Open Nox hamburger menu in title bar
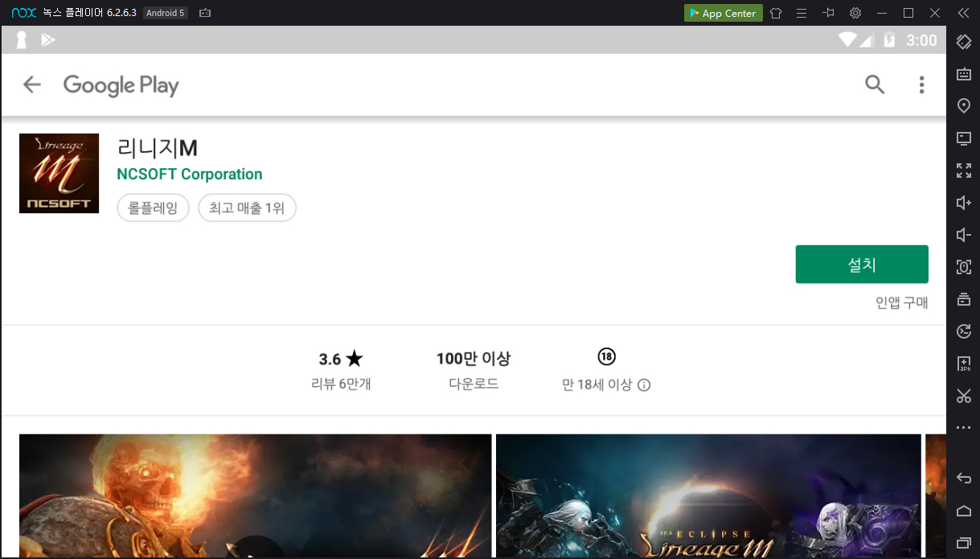 click(x=802, y=13)
